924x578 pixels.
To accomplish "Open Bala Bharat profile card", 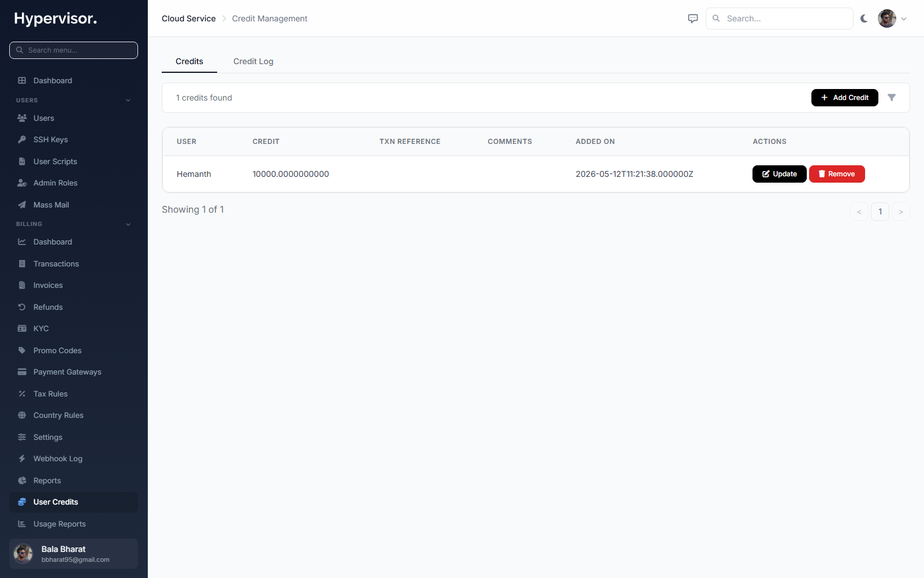I will coord(73,554).
